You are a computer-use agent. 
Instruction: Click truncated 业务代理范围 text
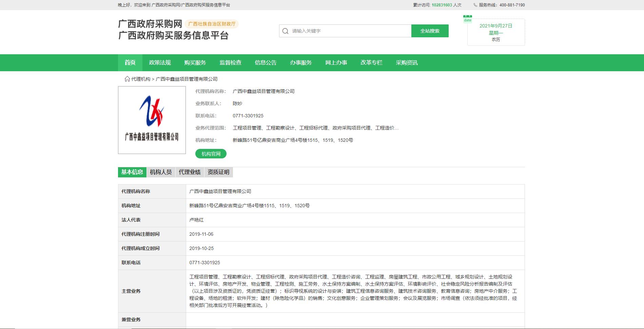click(x=316, y=128)
